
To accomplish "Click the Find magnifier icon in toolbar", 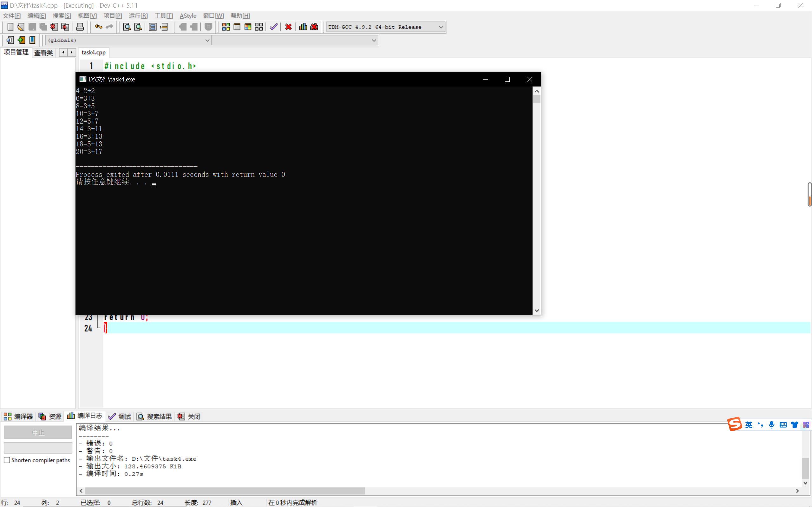I will 127,27.
